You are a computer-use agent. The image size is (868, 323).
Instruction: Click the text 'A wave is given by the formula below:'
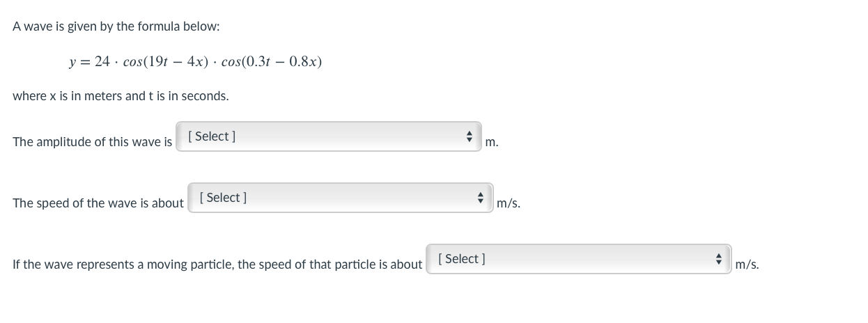point(116,26)
